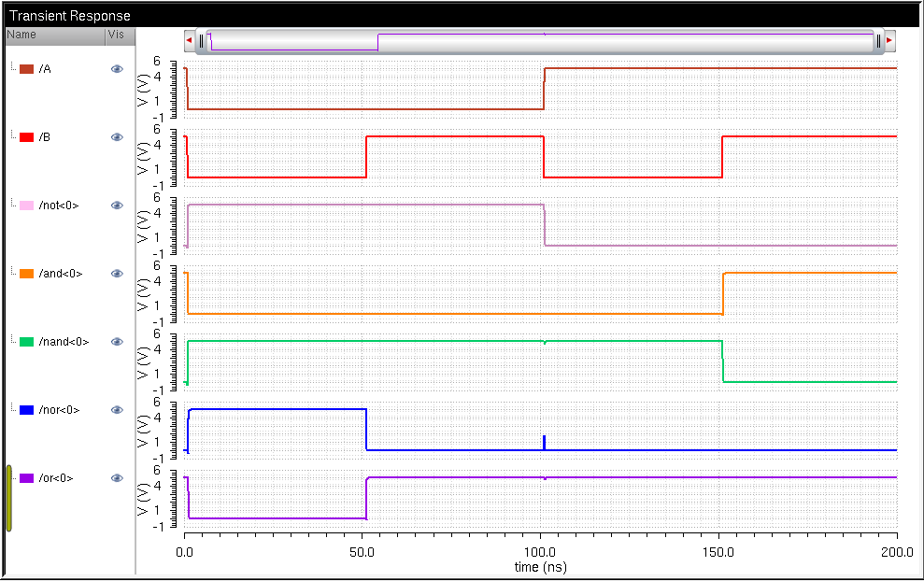Image resolution: width=924 pixels, height=581 pixels.
Task: Click the brown color swatch for /A
Action: coord(27,69)
